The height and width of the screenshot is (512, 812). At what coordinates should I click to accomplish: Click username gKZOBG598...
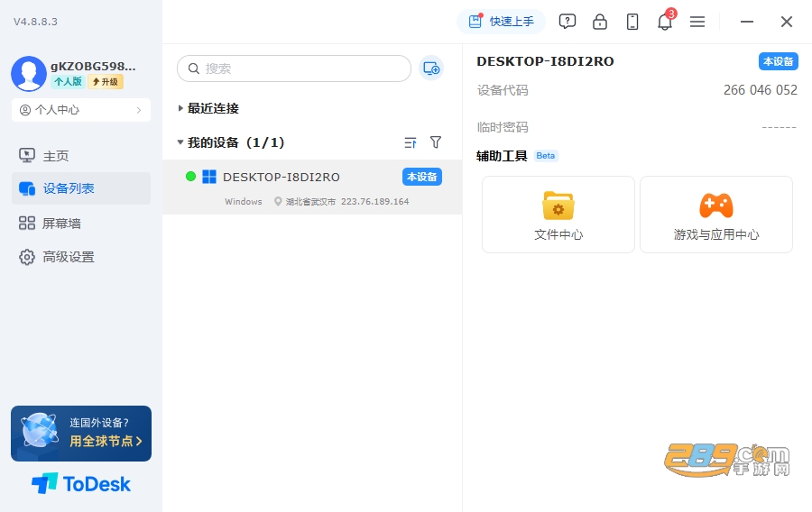click(93, 66)
